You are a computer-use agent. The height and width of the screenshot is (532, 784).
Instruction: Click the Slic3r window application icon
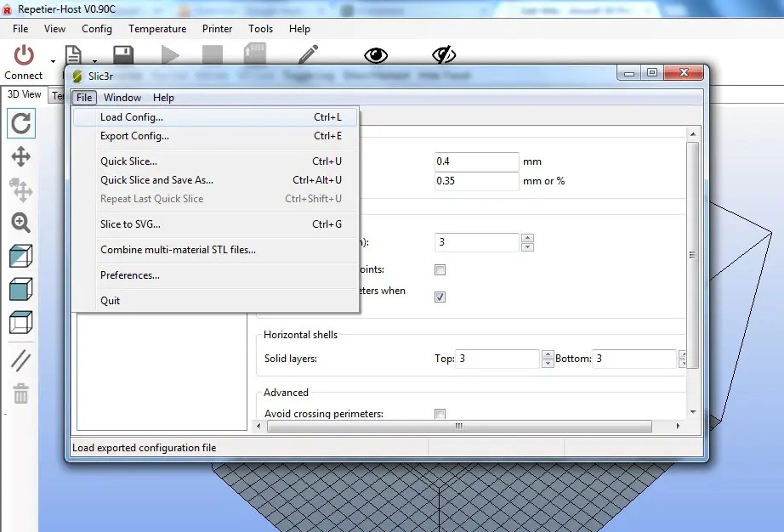[77, 76]
